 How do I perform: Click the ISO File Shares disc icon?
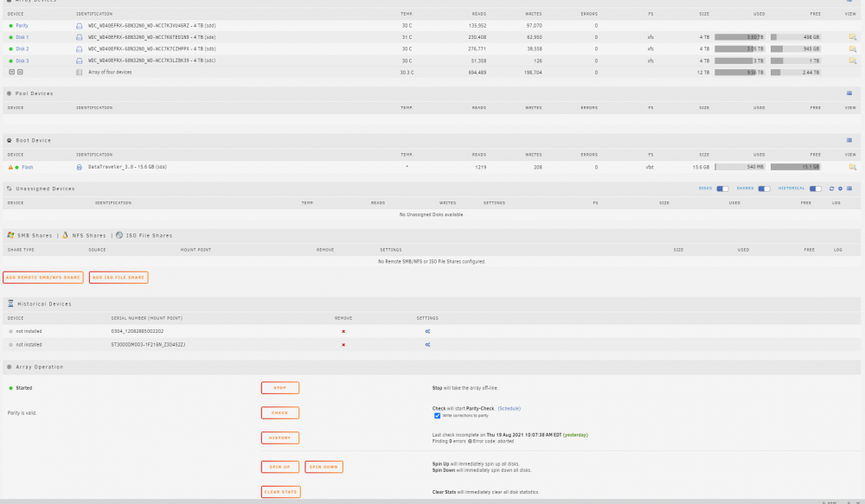119,235
